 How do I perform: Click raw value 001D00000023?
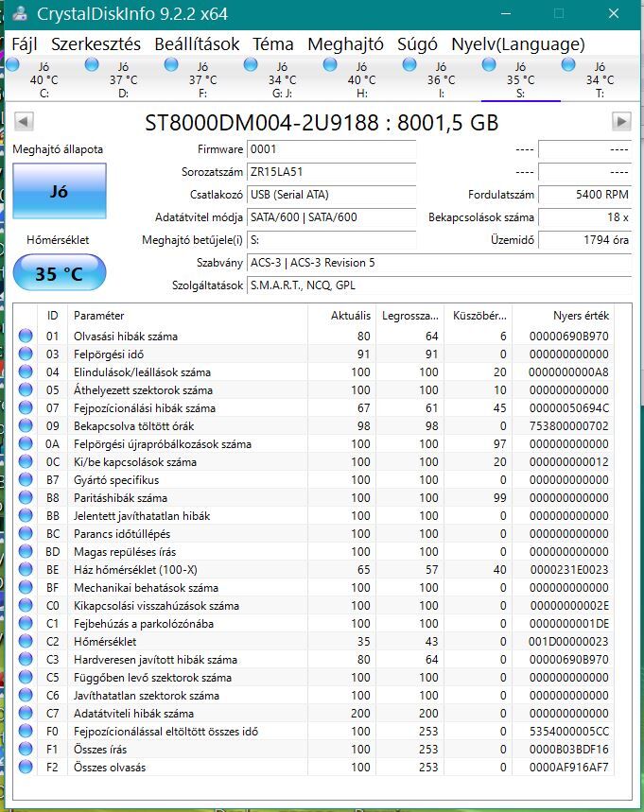tap(568, 641)
